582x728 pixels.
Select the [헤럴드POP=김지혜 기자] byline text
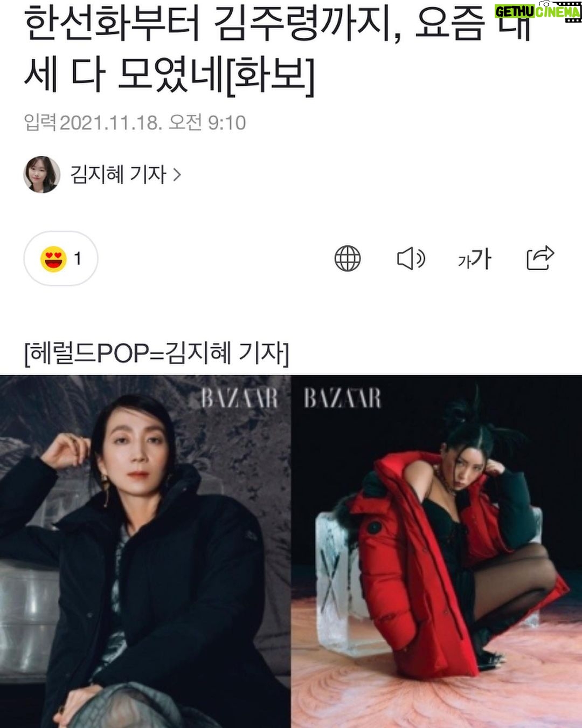coord(157,353)
